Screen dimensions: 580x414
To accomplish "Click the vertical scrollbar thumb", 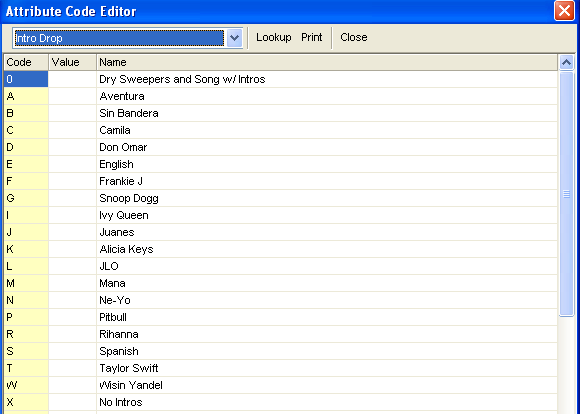I will (x=566, y=194).
